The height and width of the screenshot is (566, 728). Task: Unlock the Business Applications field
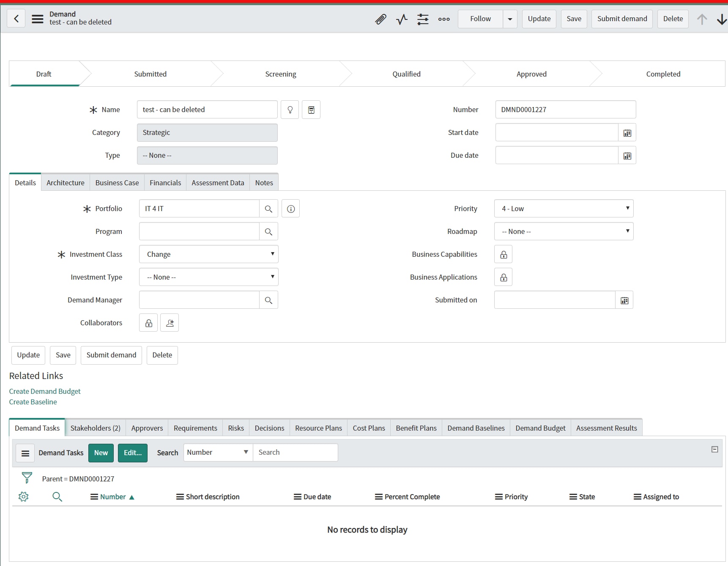click(x=503, y=277)
